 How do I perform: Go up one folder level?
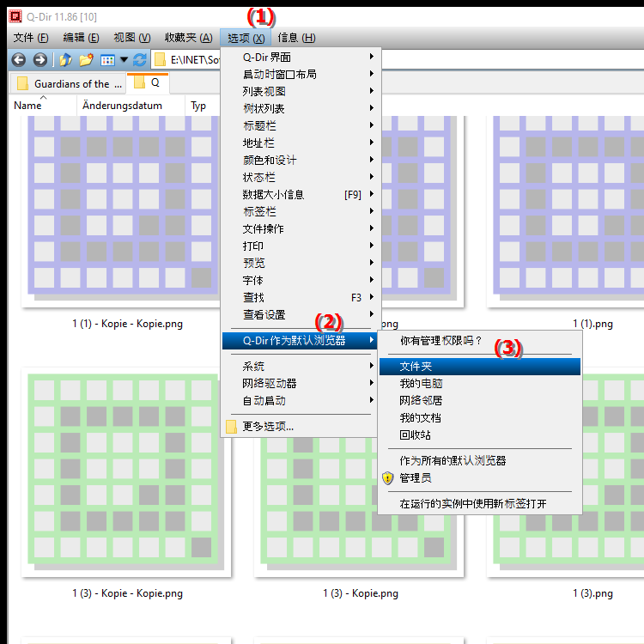coord(66,60)
